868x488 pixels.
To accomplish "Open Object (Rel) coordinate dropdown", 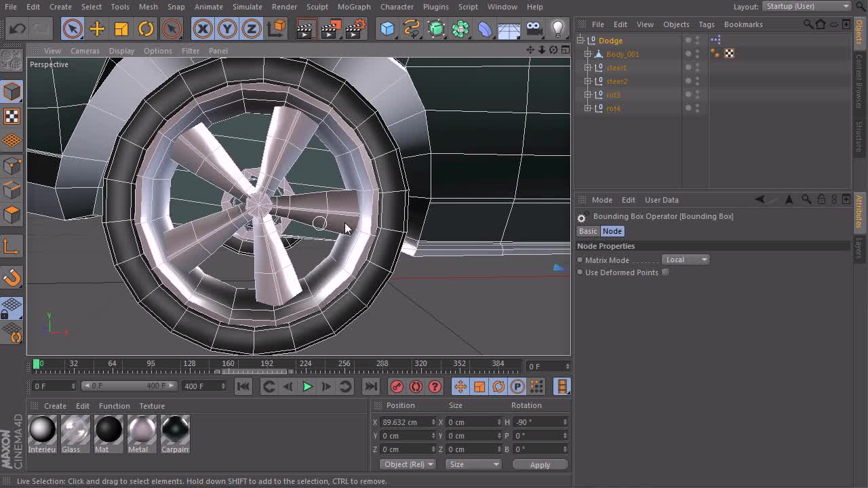I will 408,464.
